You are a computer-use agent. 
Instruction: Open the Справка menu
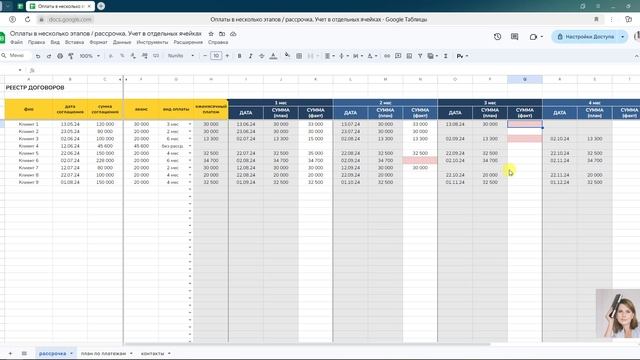click(x=218, y=42)
